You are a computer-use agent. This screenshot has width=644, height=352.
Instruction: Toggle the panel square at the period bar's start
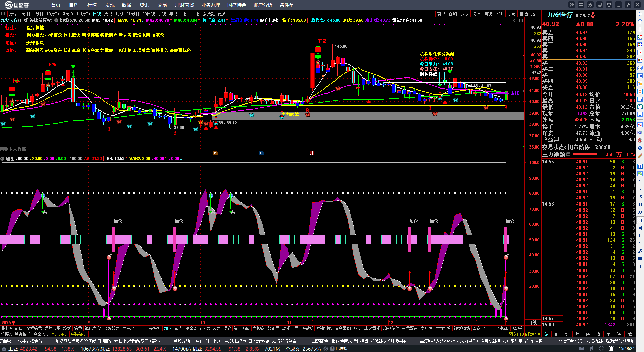click(x=3, y=14)
